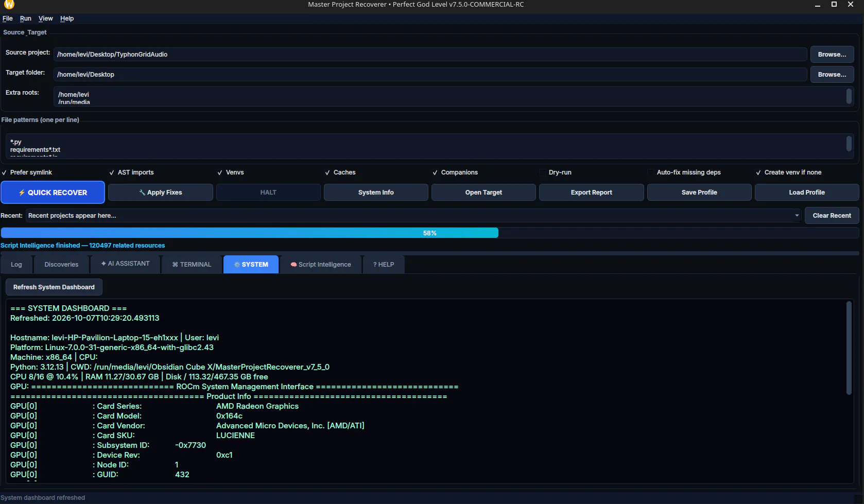Switch to the Log tab
This screenshot has width=864, height=504.
click(16, 265)
